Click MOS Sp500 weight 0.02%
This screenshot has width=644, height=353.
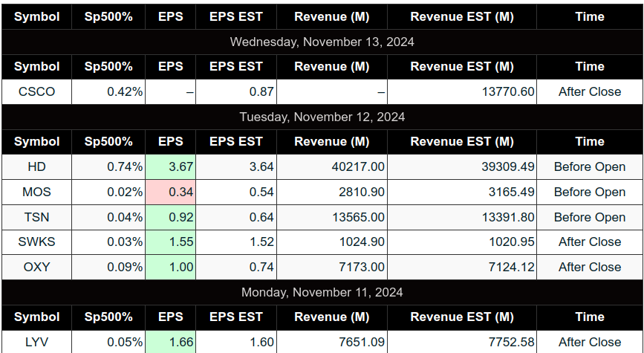pos(125,192)
